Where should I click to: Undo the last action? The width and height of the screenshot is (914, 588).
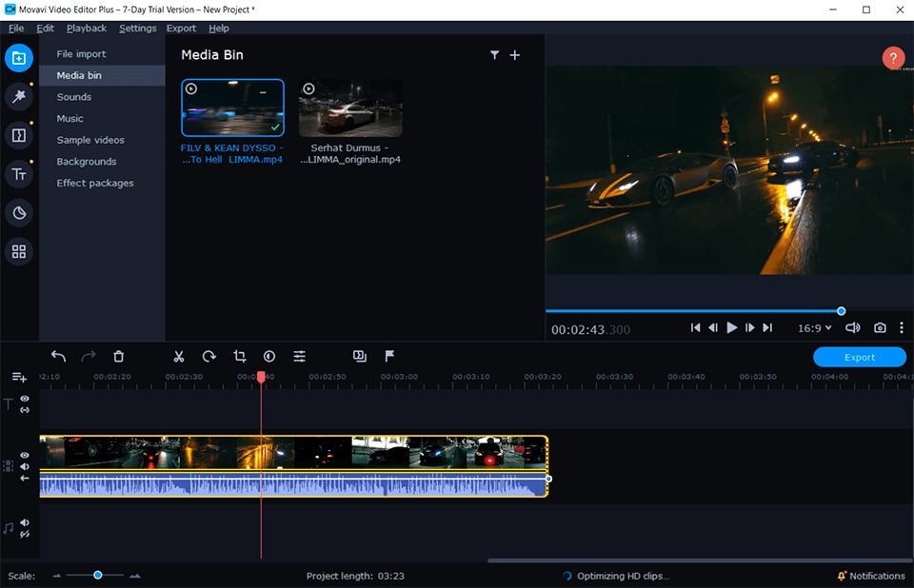[58, 356]
